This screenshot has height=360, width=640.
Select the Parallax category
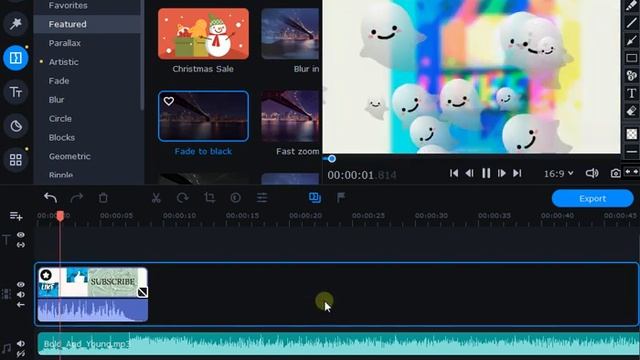pos(64,43)
